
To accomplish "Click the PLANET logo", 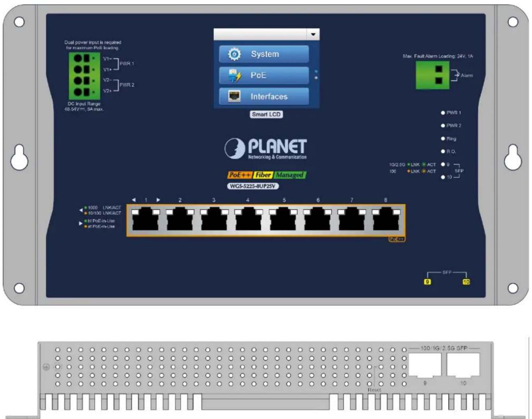I will click(265, 149).
